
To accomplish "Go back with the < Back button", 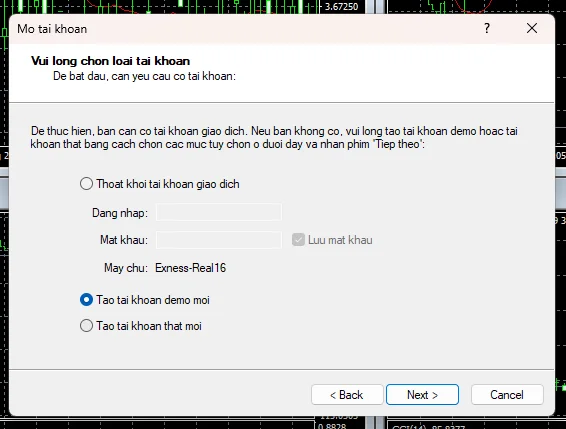I will click(347, 395).
